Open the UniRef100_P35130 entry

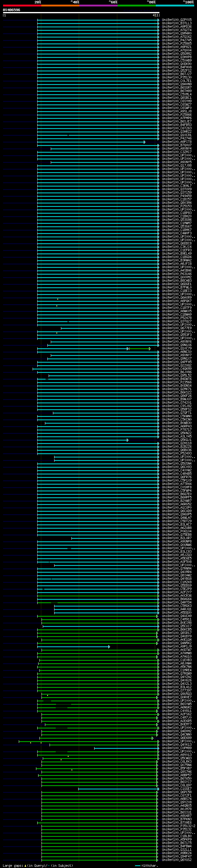click(177, 78)
